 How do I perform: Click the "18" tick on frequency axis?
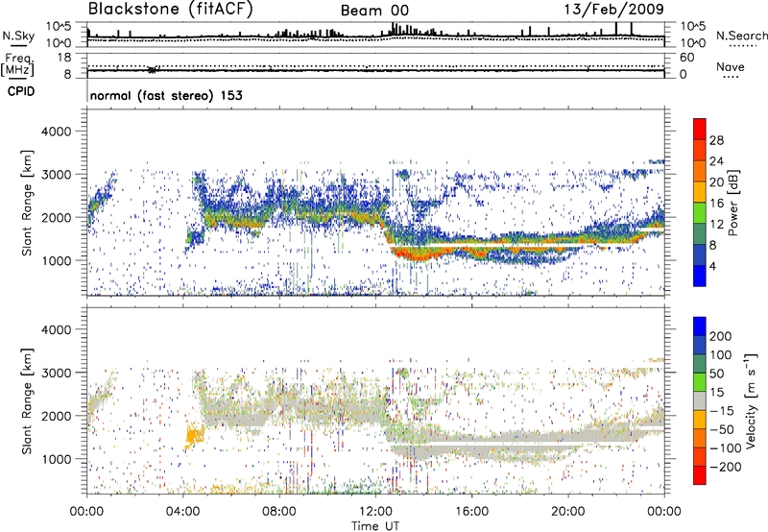(64, 58)
